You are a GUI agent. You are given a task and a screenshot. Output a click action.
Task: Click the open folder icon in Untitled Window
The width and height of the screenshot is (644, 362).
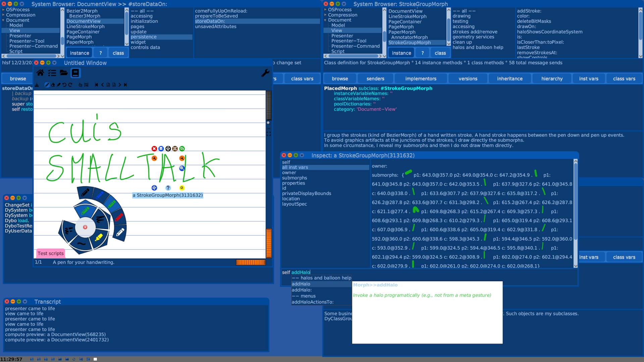[64, 73]
